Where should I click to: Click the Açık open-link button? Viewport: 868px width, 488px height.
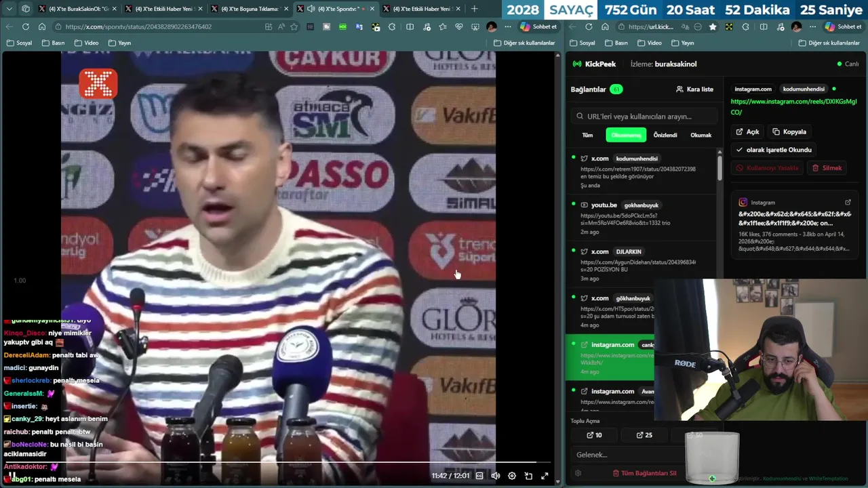748,131
